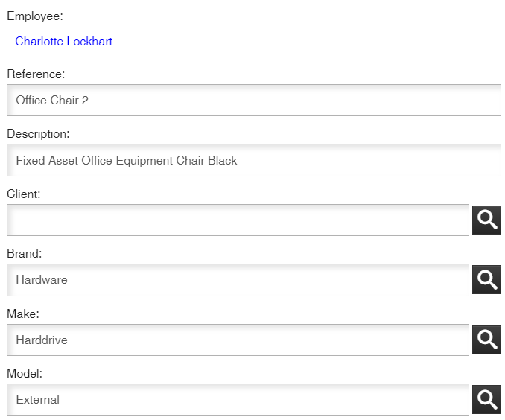Screen dimensions: 505x420
Task: Click into the Description text field
Action: point(253,160)
